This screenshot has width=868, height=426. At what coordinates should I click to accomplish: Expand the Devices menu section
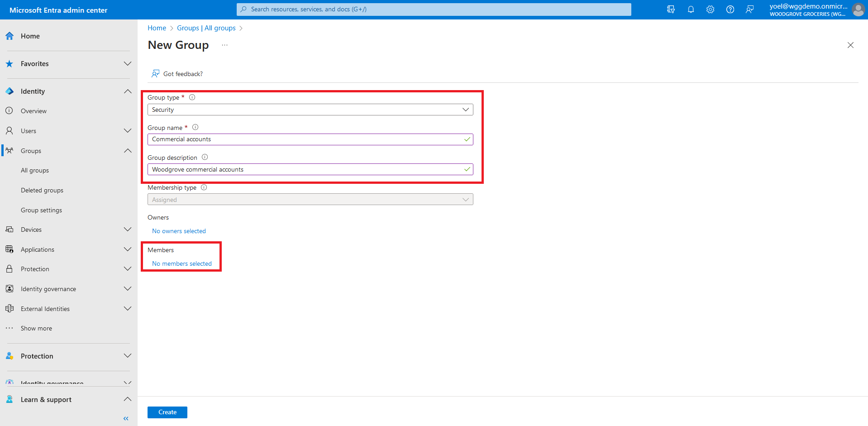coord(128,230)
